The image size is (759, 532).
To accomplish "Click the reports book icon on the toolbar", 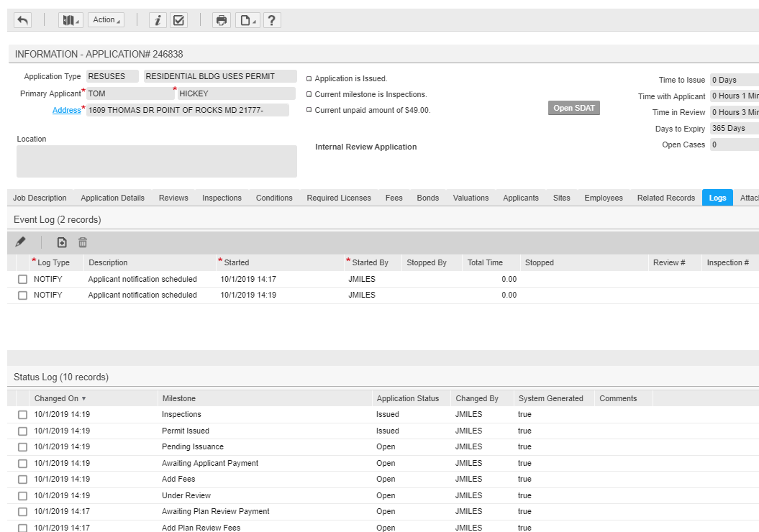I will [69, 20].
